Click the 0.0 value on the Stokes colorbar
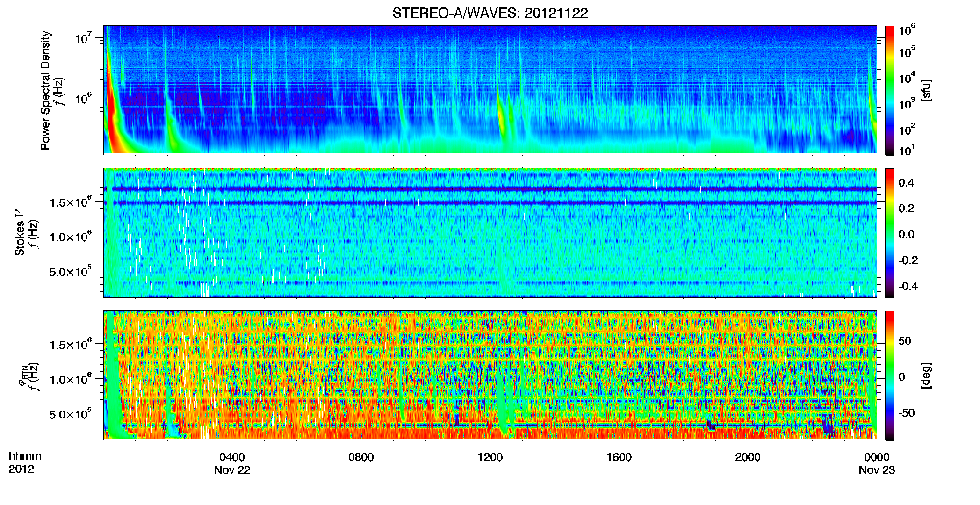This screenshot has width=980, height=505. coord(906,234)
